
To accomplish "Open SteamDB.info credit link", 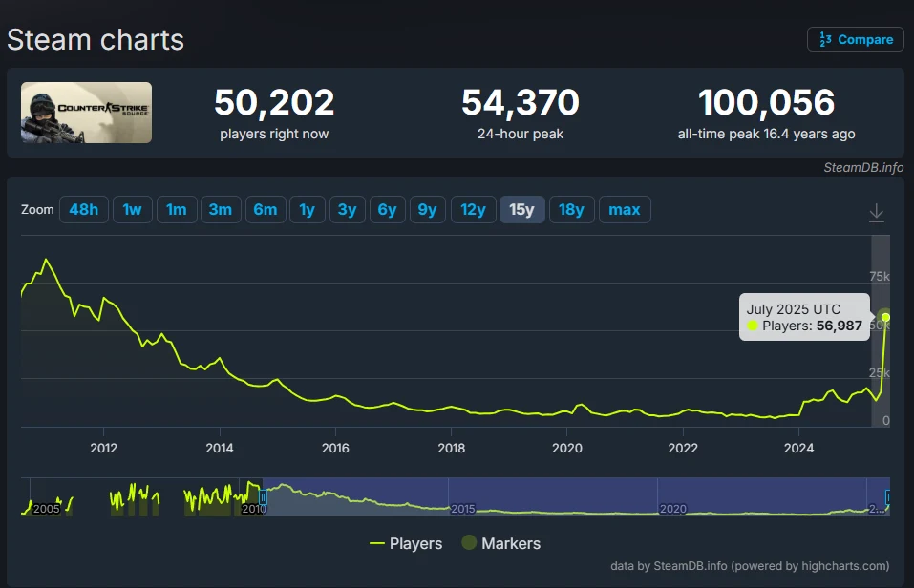I will point(863,167).
